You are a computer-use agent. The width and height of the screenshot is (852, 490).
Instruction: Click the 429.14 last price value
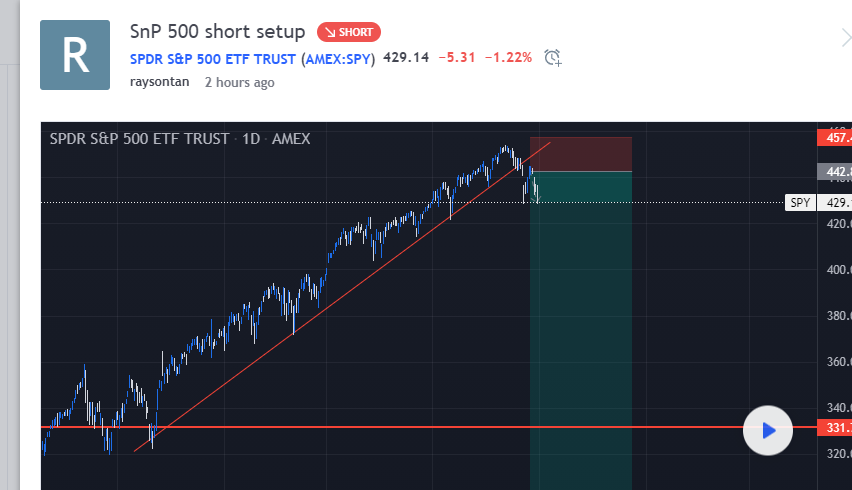click(406, 58)
